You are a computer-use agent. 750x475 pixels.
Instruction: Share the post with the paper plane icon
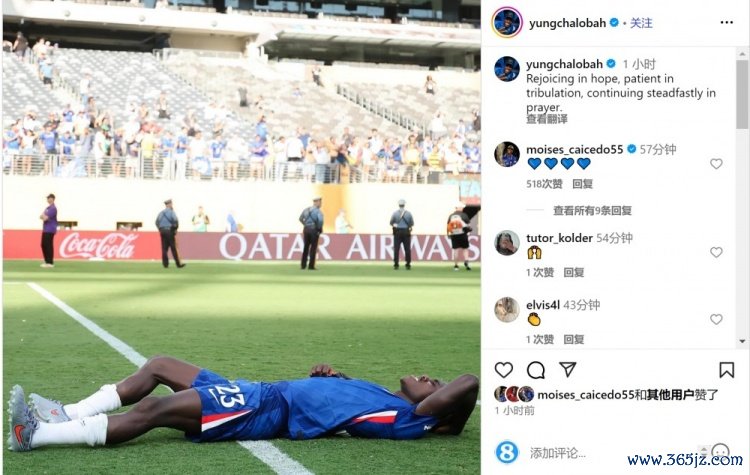point(567,369)
